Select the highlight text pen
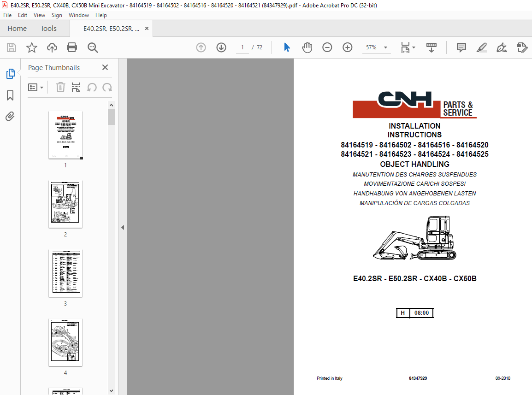 pyautogui.click(x=481, y=47)
